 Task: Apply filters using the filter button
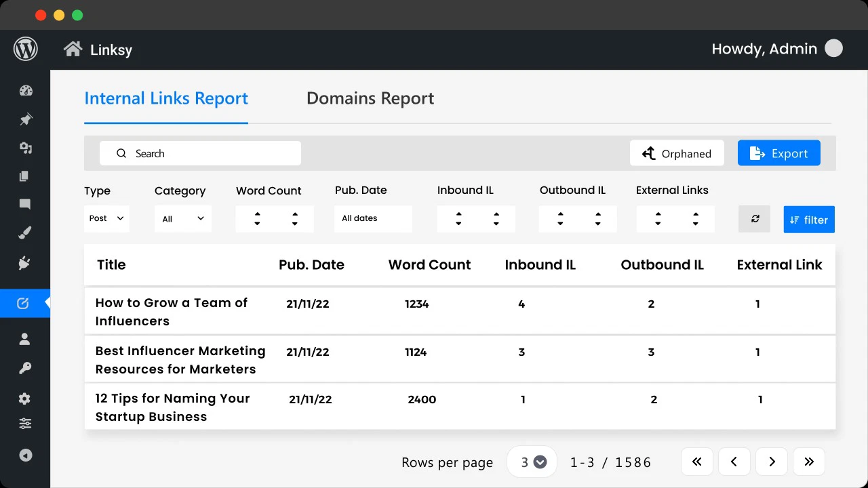click(808, 219)
